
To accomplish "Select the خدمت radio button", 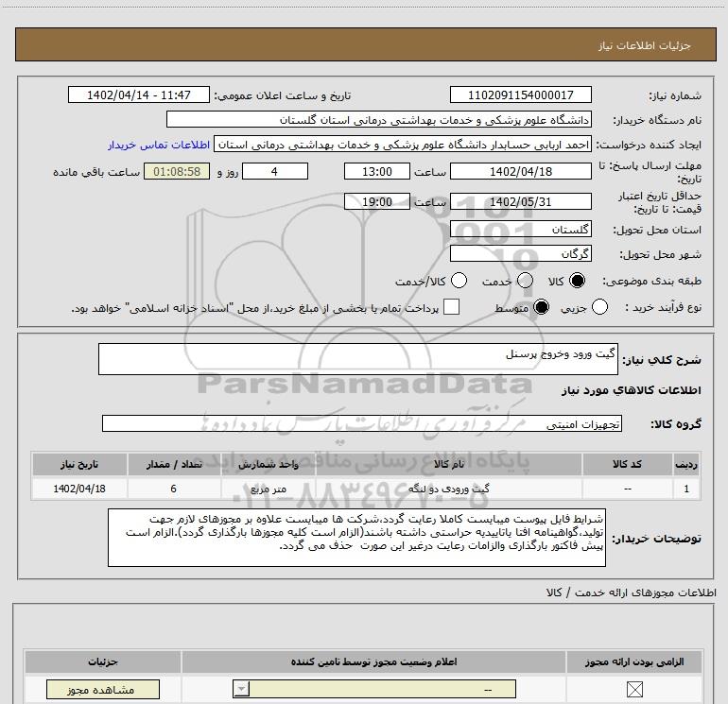I will pyautogui.click(x=525, y=281).
